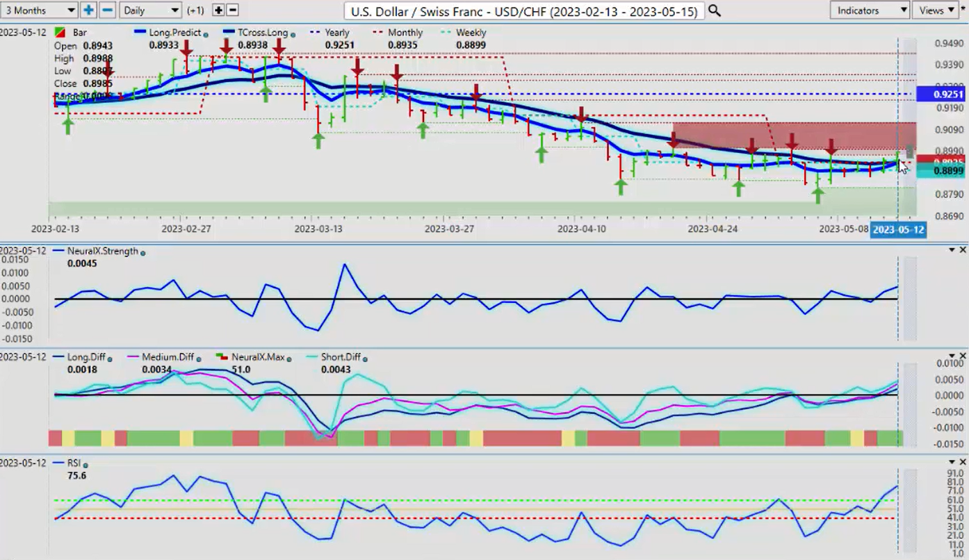Click the highlighted 2023-05-12 date marker
Screen dimensions: 969x560
pyautogui.click(x=898, y=229)
